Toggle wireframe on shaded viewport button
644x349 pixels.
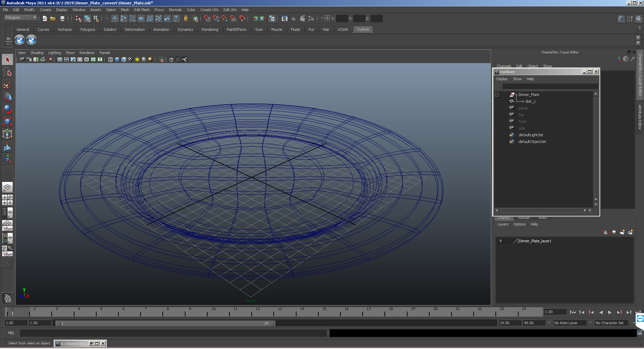pos(124,59)
